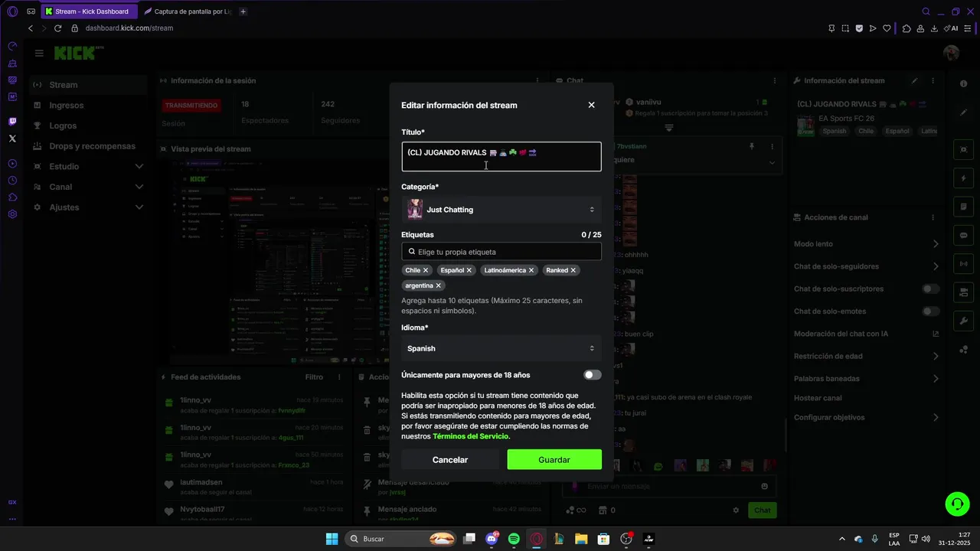
Task: Toggle Chat de solo-emotes switch
Action: coord(931,311)
